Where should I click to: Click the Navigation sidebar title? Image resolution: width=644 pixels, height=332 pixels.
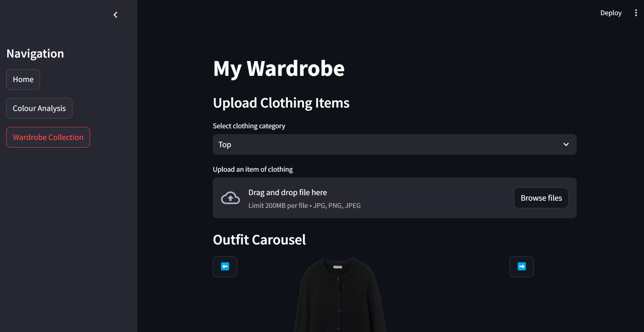(35, 54)
